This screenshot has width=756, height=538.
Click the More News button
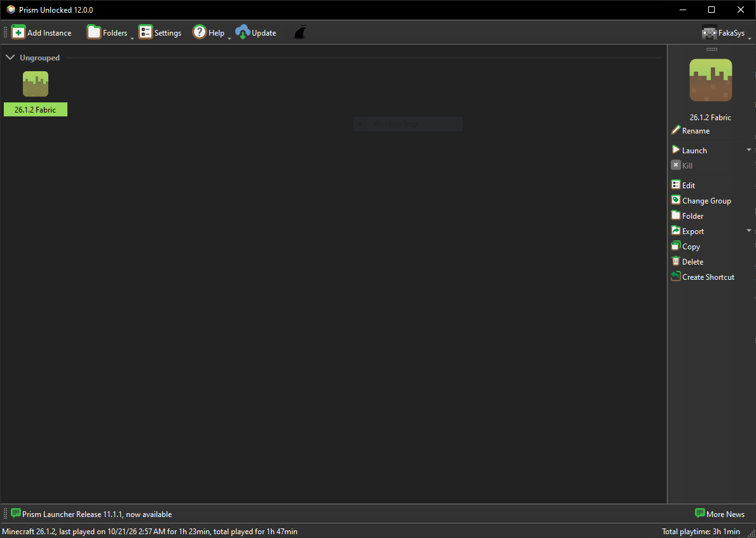pyautogui.click(x=720, y=514)
